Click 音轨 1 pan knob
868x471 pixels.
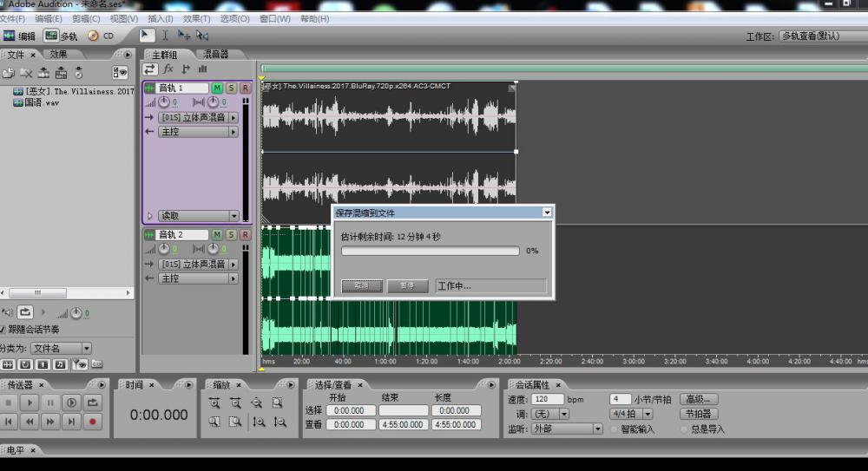[x=213, y=102]
